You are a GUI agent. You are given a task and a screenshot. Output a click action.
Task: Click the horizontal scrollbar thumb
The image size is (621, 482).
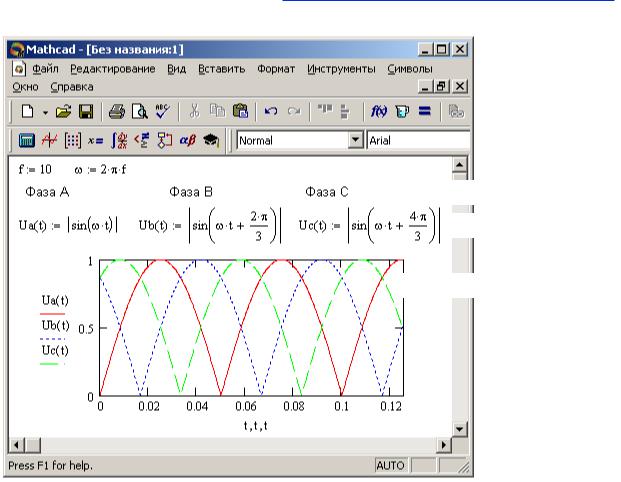coord(32,445)
